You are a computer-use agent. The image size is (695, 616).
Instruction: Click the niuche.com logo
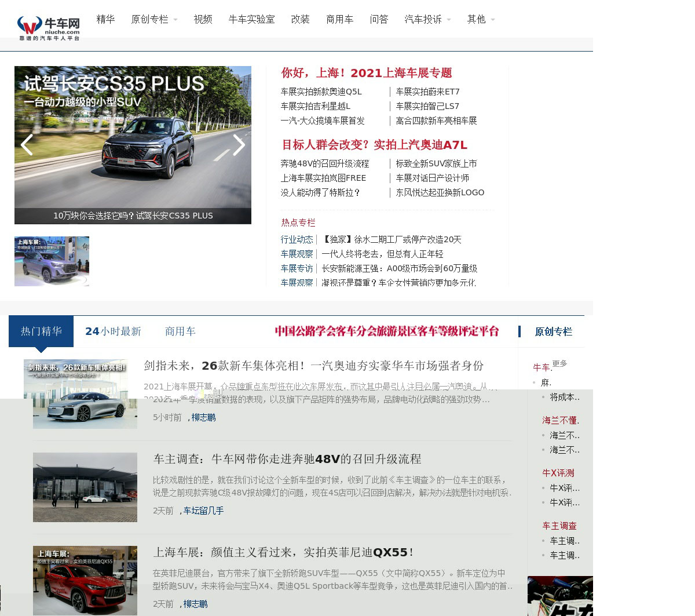(49, 28)
